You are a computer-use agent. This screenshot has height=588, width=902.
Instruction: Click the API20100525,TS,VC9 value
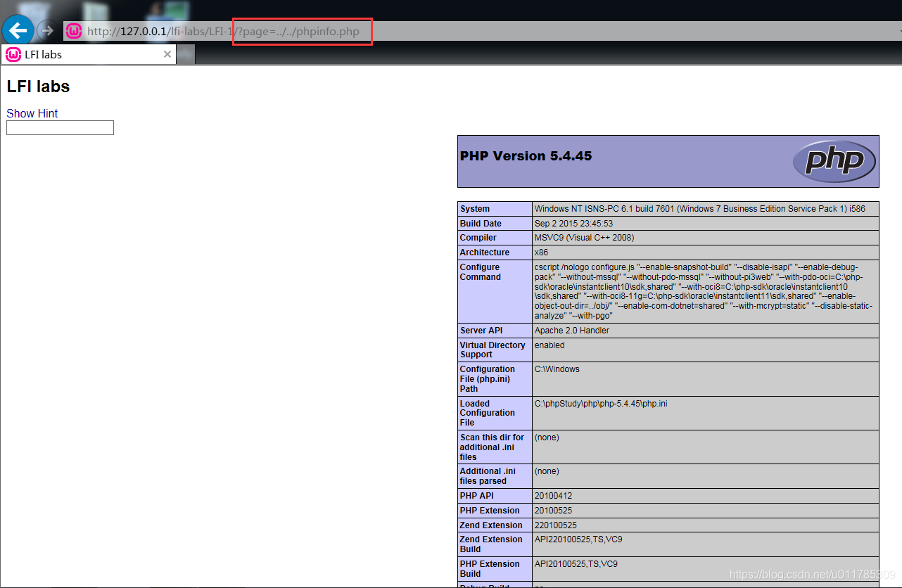click(576, 564)
